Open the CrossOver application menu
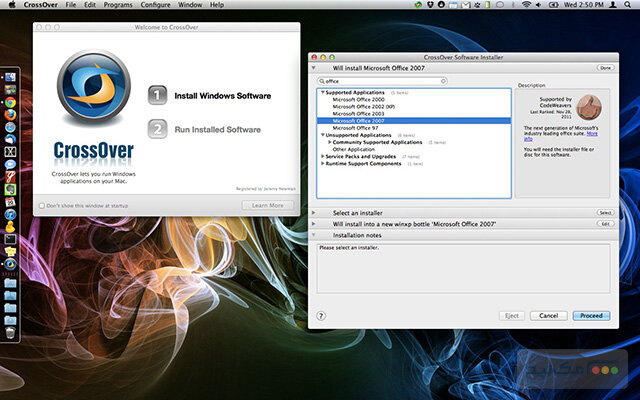 point(40,5)
